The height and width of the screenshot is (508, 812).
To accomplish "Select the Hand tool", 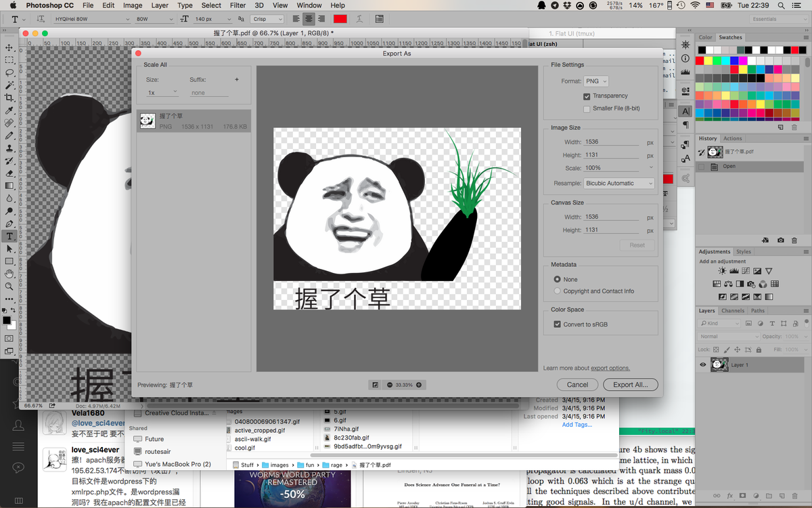I will coord(9,274).
